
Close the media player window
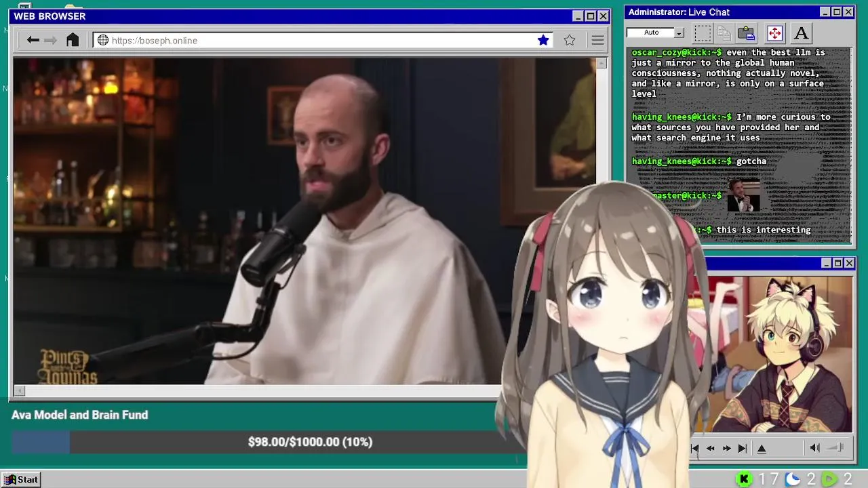[x=849, y=263]
